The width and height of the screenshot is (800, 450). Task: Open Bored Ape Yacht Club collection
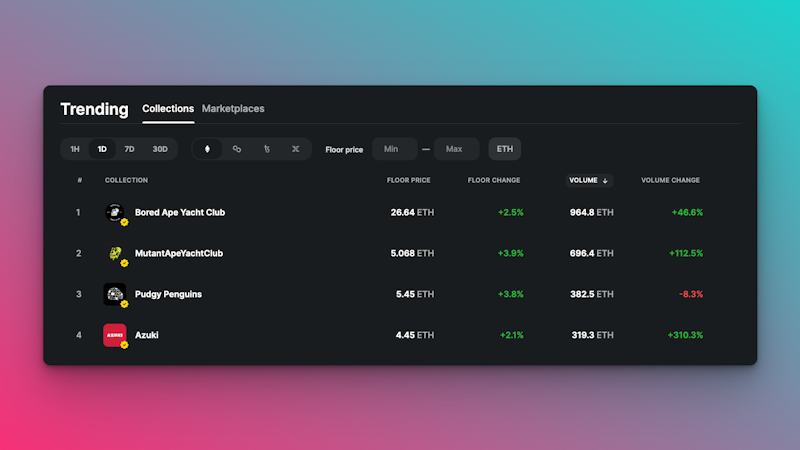tap(180, 212)
